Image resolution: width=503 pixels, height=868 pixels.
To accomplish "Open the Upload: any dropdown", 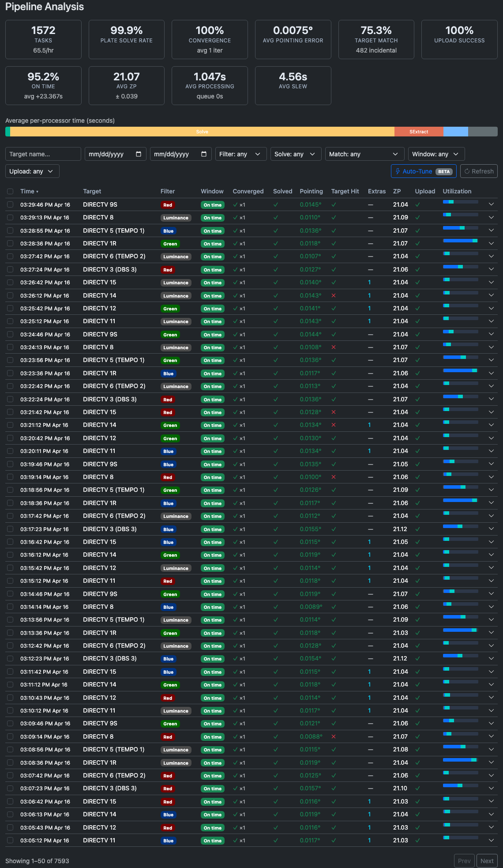I will [x=32, y=171].
